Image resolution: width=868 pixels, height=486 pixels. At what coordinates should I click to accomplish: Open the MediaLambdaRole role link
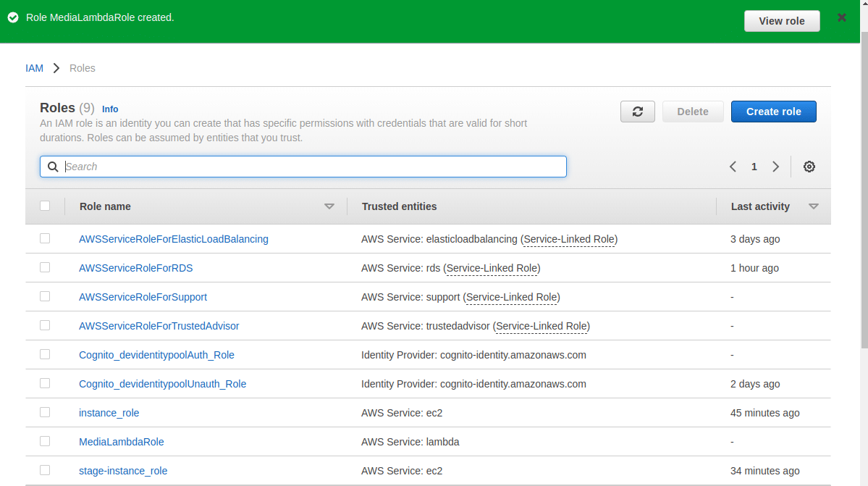(121, 442)
